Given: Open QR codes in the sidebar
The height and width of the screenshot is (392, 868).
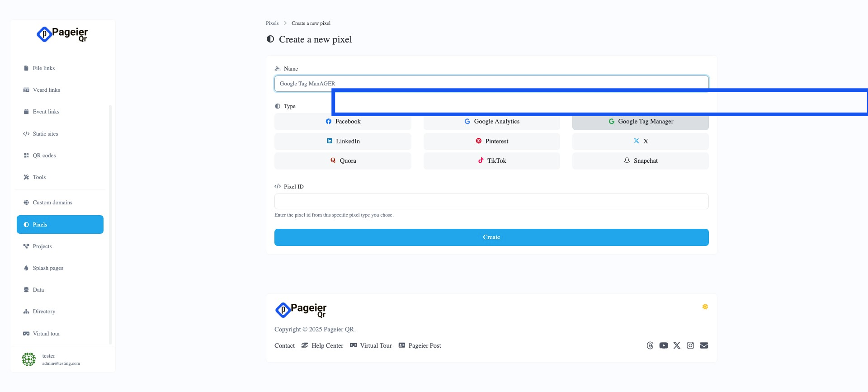Looking at the screenshot, I should coord(44,156).
